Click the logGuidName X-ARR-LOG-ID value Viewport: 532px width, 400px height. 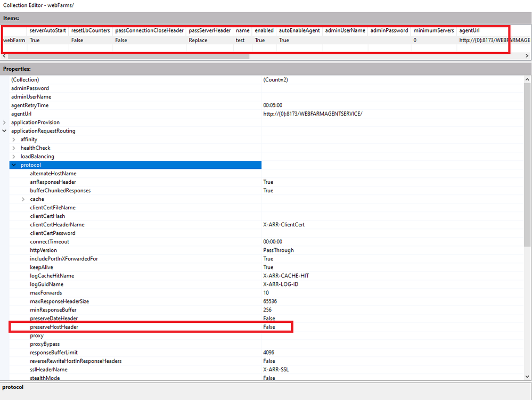point(281,284)
